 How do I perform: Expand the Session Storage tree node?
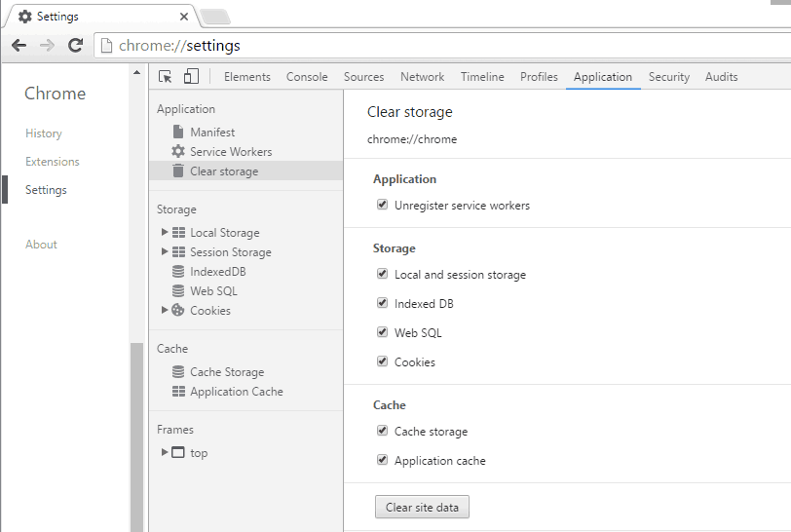165,250
